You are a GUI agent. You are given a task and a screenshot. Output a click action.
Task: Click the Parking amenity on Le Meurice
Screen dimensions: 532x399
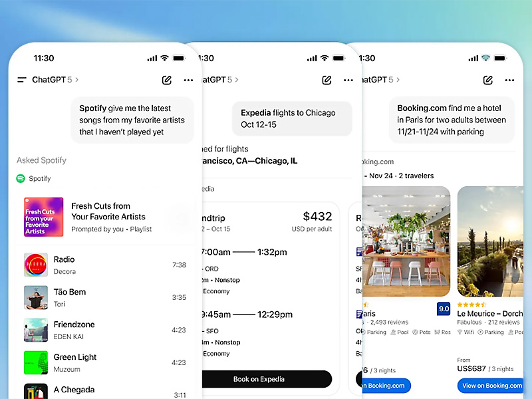point(491,332)
